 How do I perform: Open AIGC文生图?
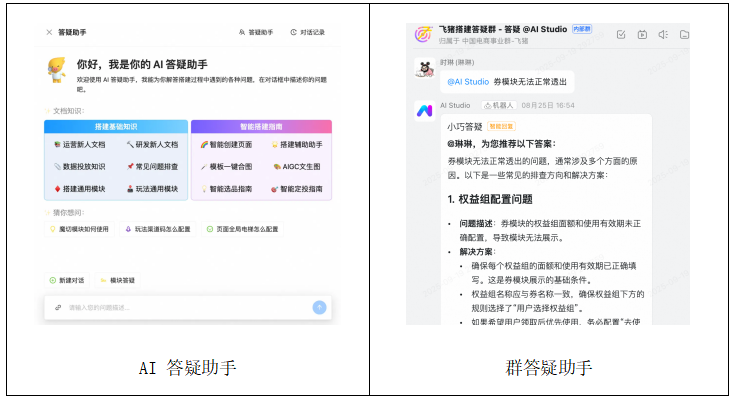point(297,167)
